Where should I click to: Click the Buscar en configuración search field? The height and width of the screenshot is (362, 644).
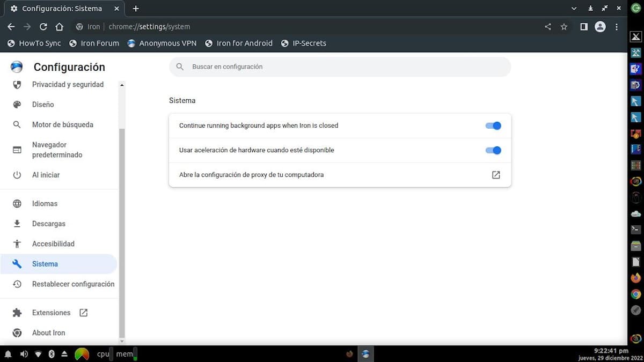[340, 67]
